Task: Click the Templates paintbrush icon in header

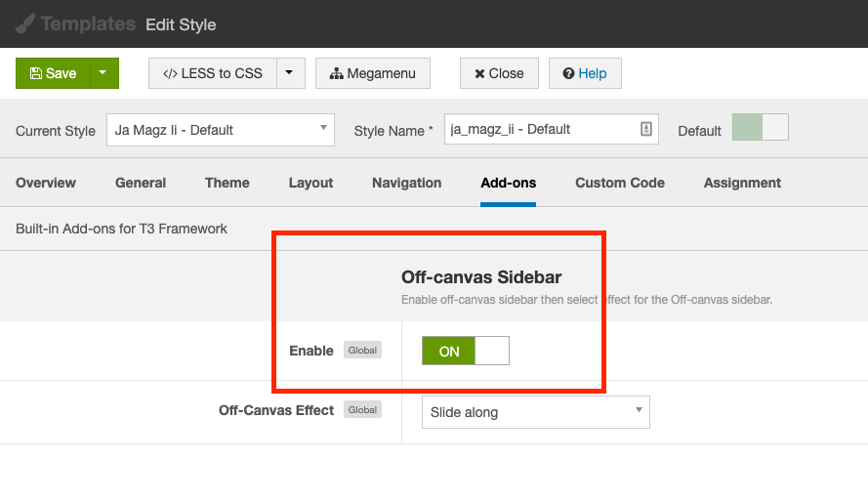Action: tap(25, 23)
